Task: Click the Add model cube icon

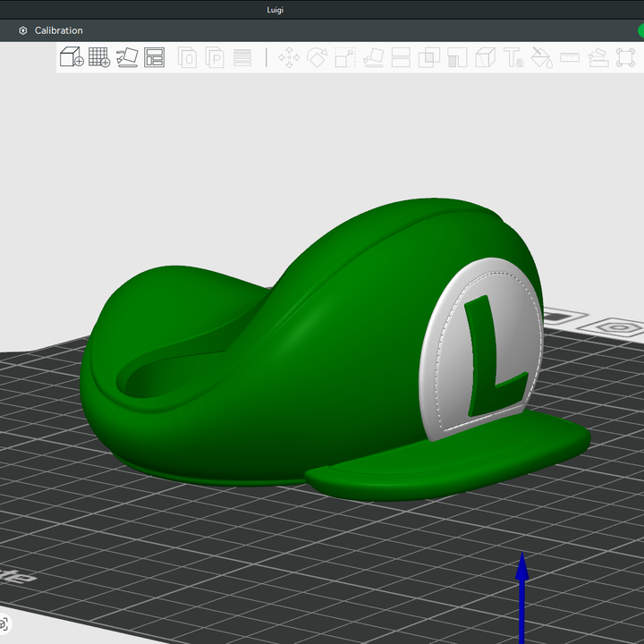Action: [71, 58]
